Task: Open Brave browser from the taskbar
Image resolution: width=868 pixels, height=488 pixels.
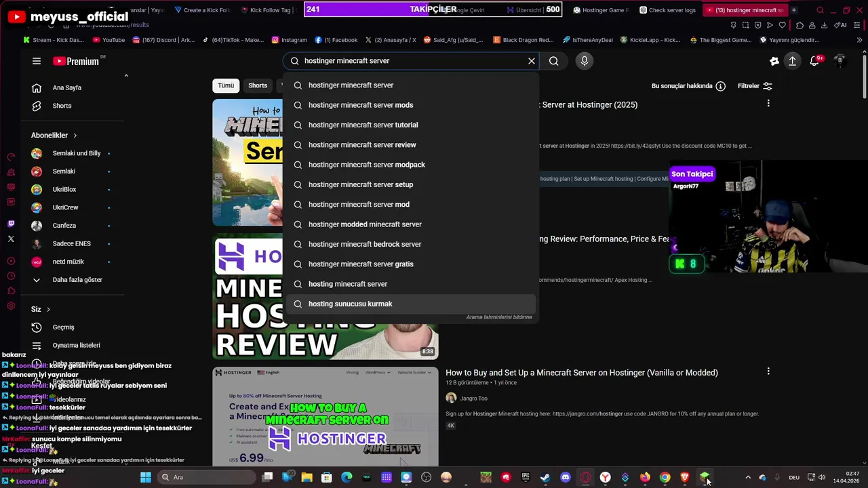Action: (x=685, y=477)
